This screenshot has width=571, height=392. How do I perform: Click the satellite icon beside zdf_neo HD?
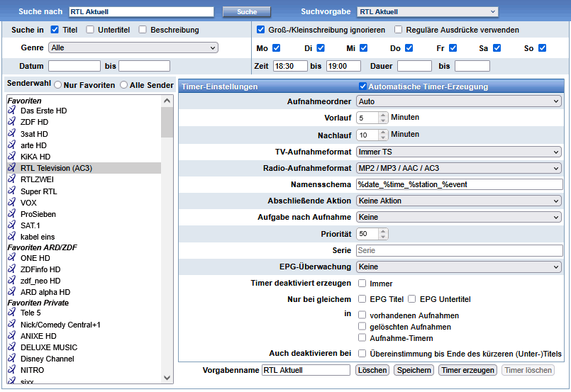(12, 280)
